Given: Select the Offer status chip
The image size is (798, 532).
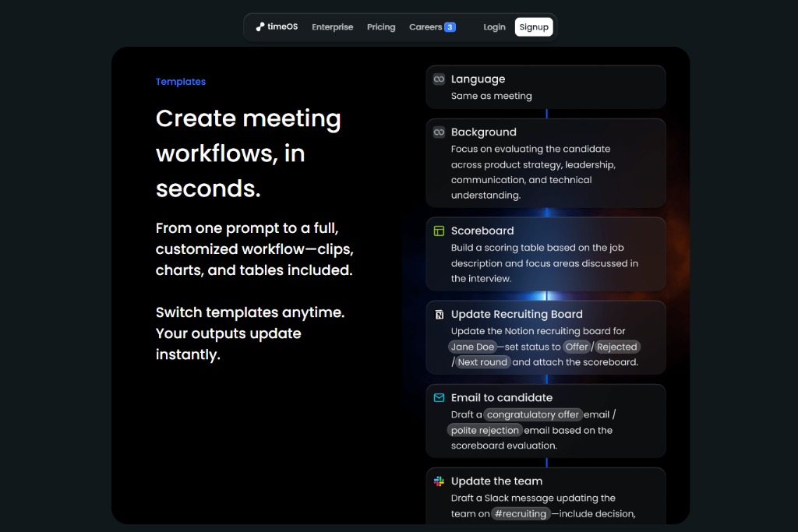Looking at the screenshot, I should [x=576, y=347].
